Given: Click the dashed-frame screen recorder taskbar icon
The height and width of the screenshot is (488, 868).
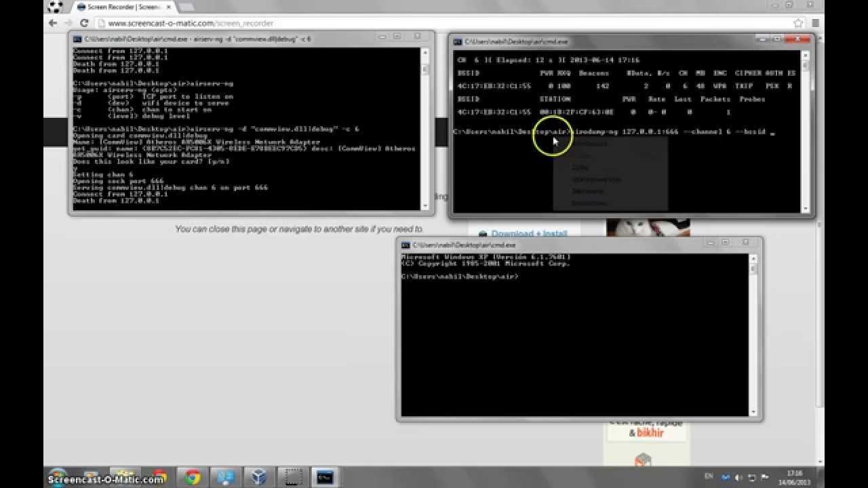Looking at the screenshot, I should coord(292,476).
